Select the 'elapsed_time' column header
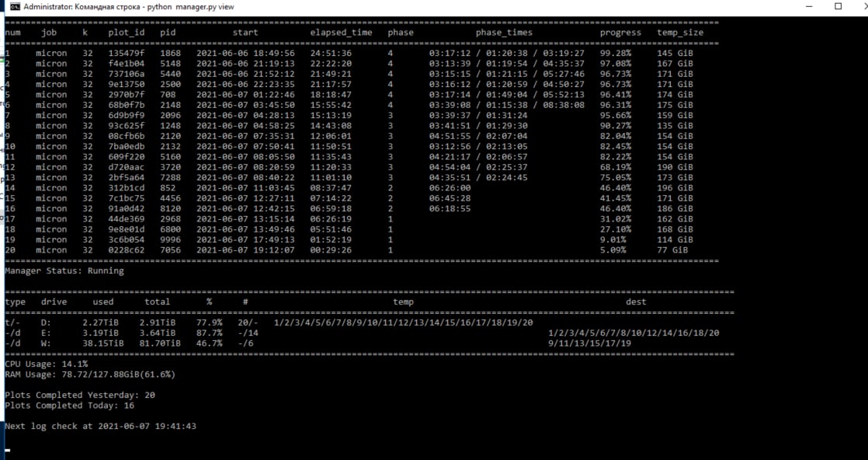The image size is (868, 460). [x=341, y=33]
